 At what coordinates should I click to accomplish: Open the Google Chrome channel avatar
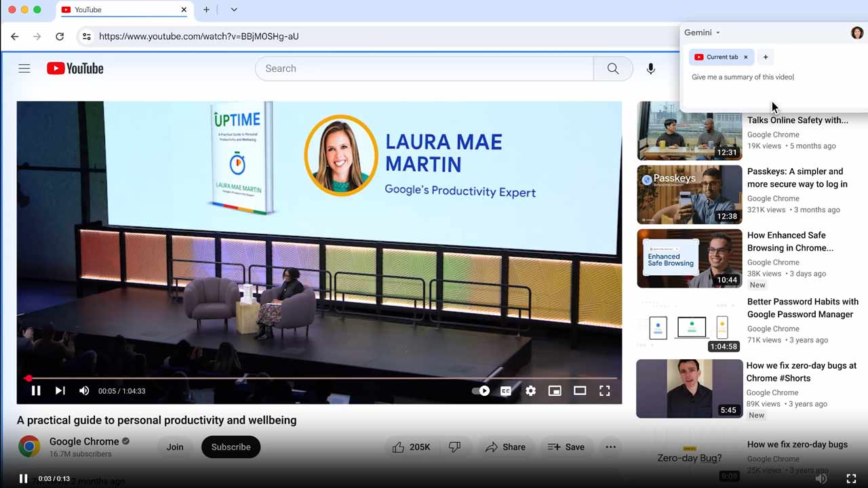tap(28, 447)
